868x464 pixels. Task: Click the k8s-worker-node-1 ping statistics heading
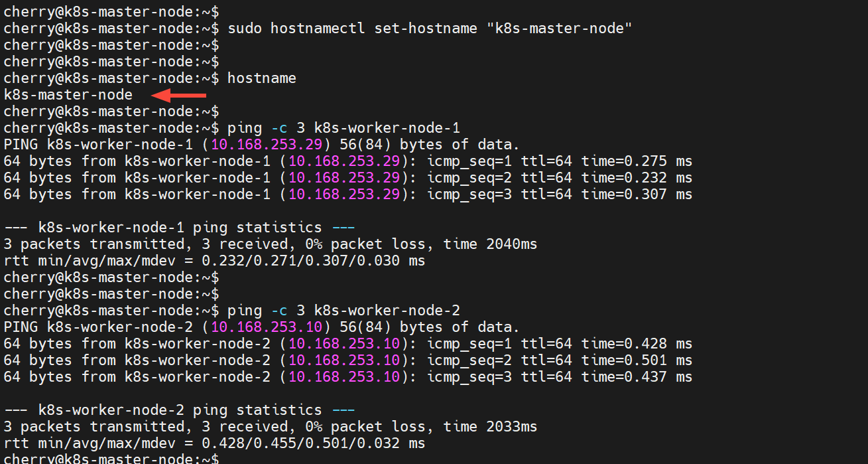[x=179, y=228]
